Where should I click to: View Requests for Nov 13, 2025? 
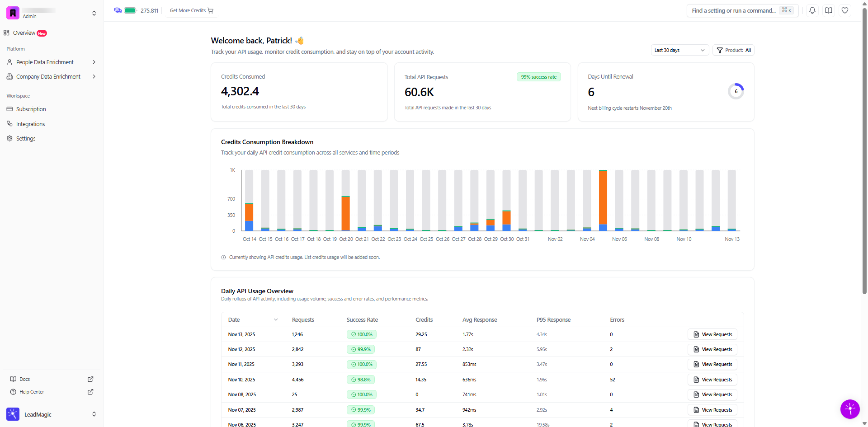coord(712,334)
